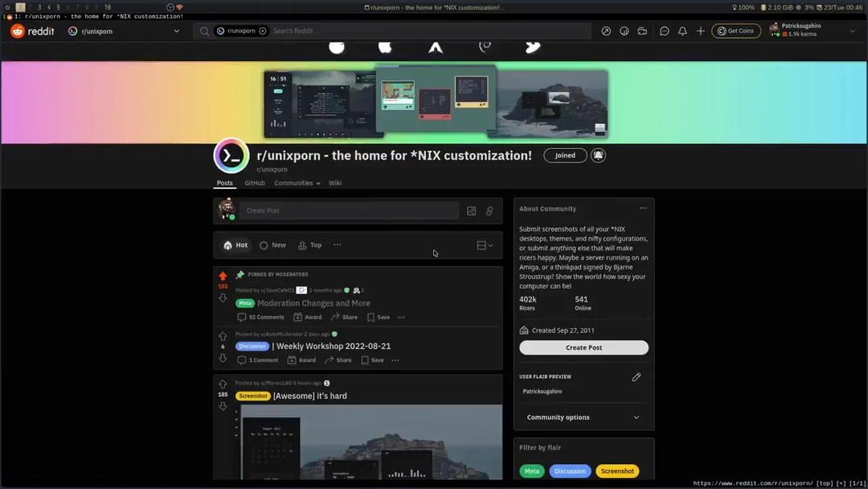The height and width of the screenshot is (489, 868).
Task: Open the Moderation Changes and More post
Action: point(313,303)
